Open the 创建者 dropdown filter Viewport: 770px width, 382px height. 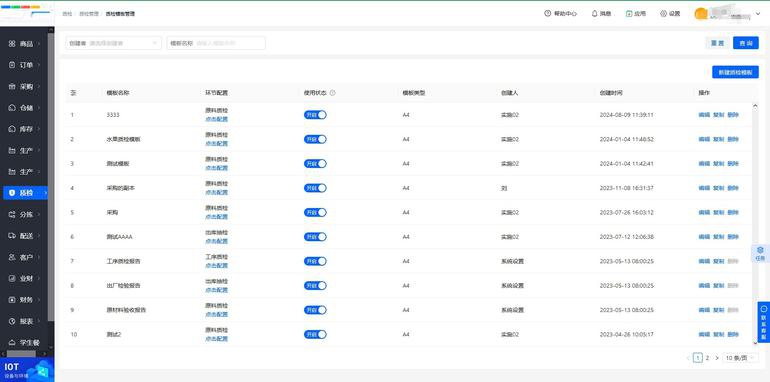113,43
